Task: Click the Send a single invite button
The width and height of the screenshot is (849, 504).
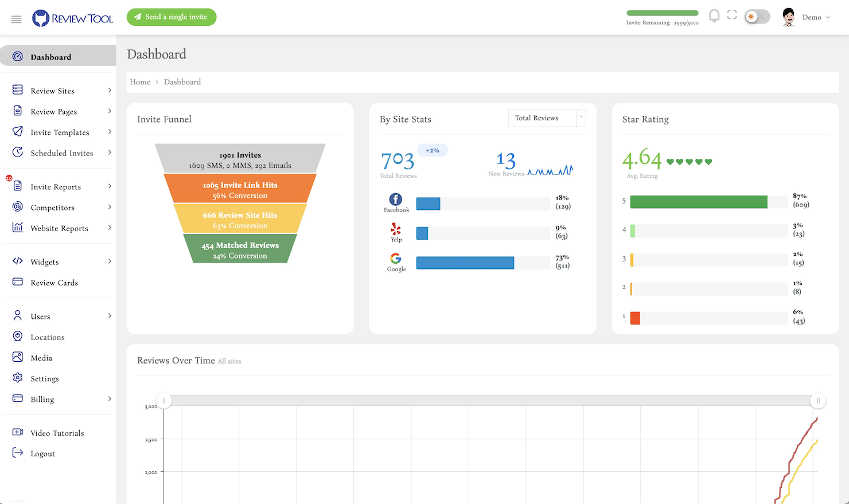Action: pos(171,17)
